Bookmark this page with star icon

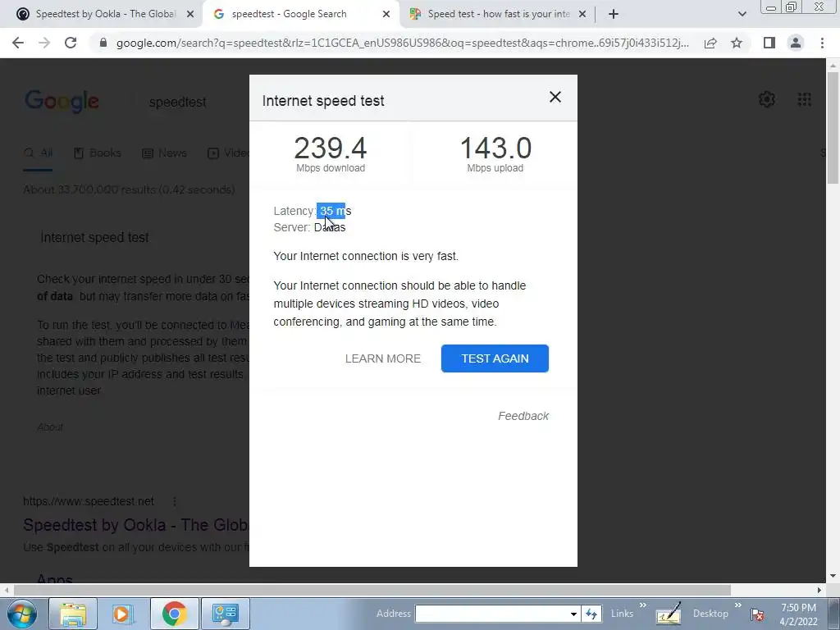click(x=737, y=43)
